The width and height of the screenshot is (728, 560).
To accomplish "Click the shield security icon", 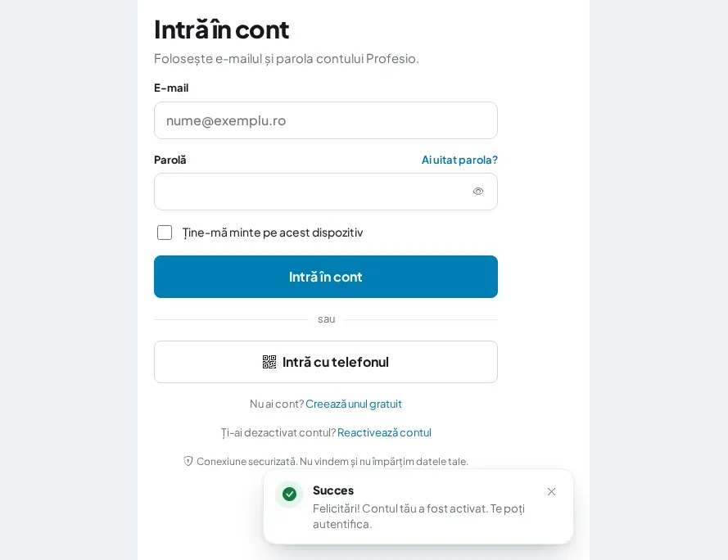I will click(188, 461).
